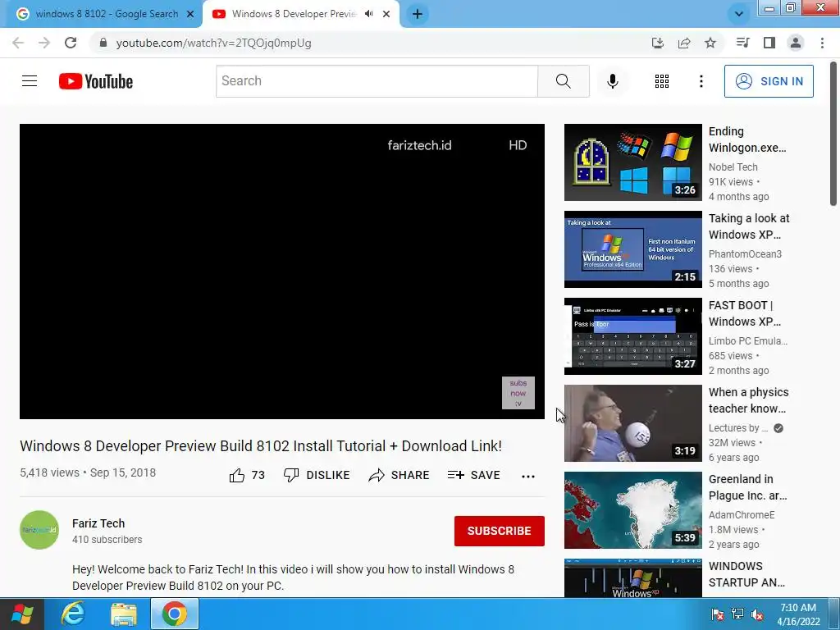Click the fariztech.id watermark in player
This screenshot has width=840, height=630.
(419, 145)
